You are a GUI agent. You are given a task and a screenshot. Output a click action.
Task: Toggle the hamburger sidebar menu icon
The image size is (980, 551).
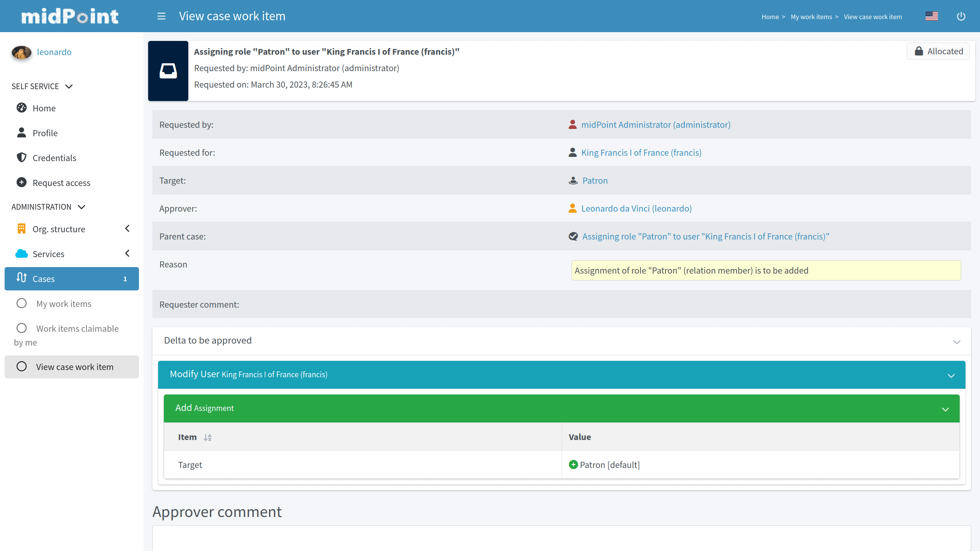pos(161,16)
